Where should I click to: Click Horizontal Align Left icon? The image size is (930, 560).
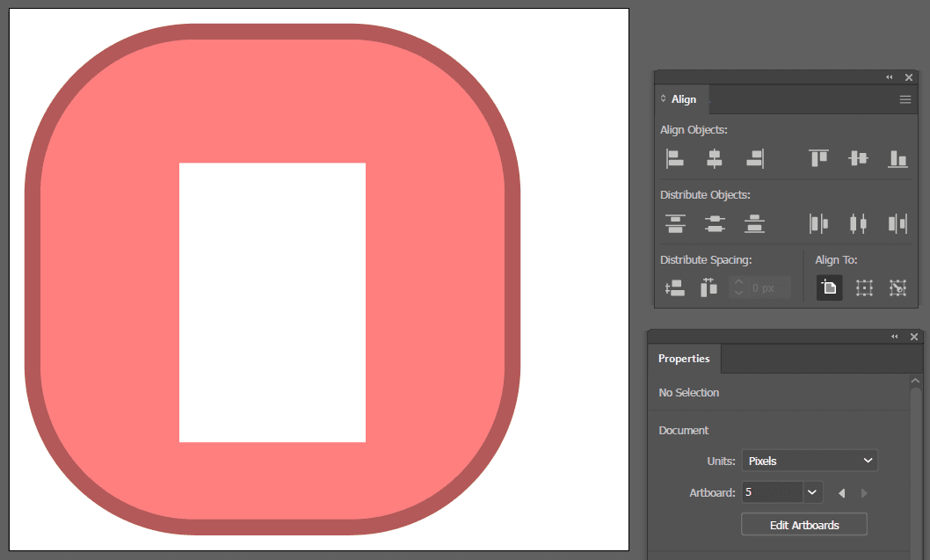674,158
